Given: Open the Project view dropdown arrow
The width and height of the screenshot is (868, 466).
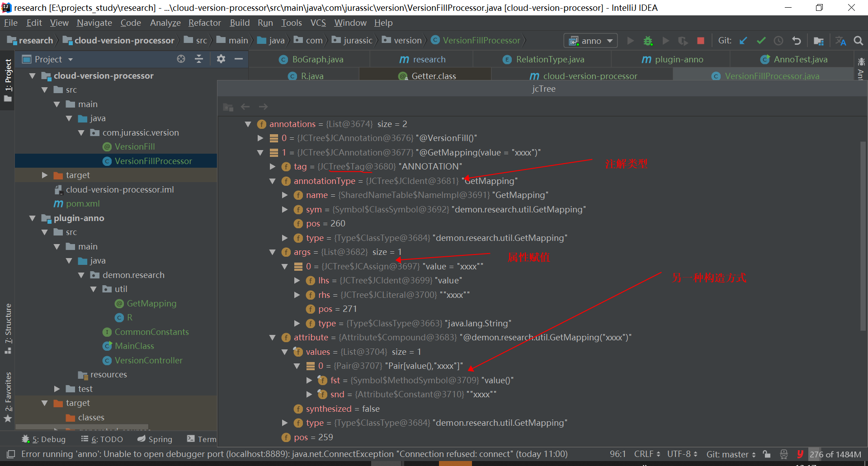Looking at the screenshot, I should (x=70, y=59).
